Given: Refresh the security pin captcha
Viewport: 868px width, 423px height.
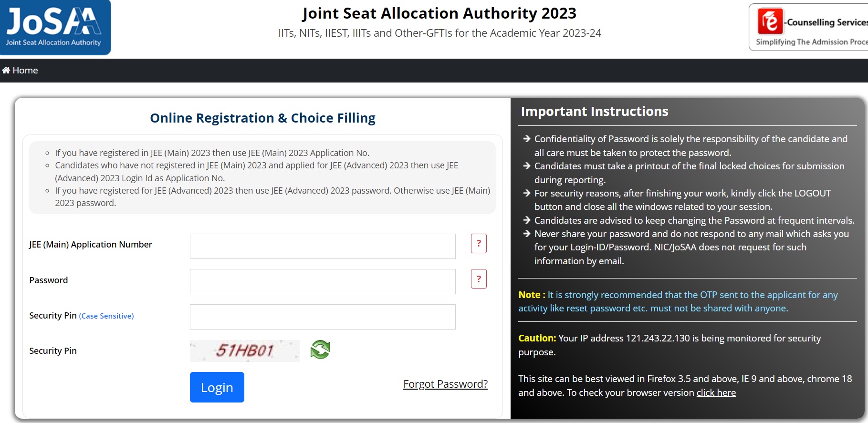Looking at the screenshot, I should (320, 350).
